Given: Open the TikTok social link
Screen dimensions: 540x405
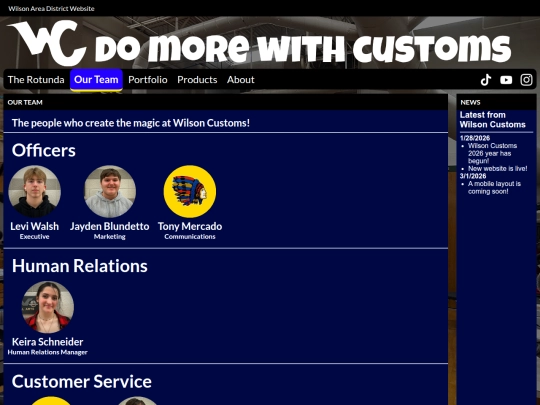Looking at the screenshot, I should point(486,80).
